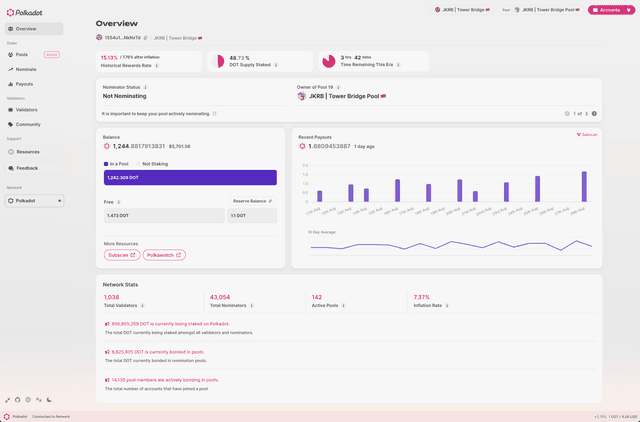Image resolution: width=640 pixels, height=422 pixels.
Task: Open info for the Free balance
Action: (119, 202)
